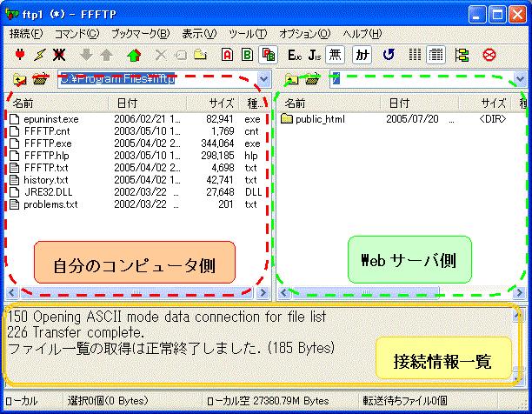Select EUC kanji code conversion
The width and height of the screenshot is (532, 414).
pyautogui.click(x=295, y=55)
